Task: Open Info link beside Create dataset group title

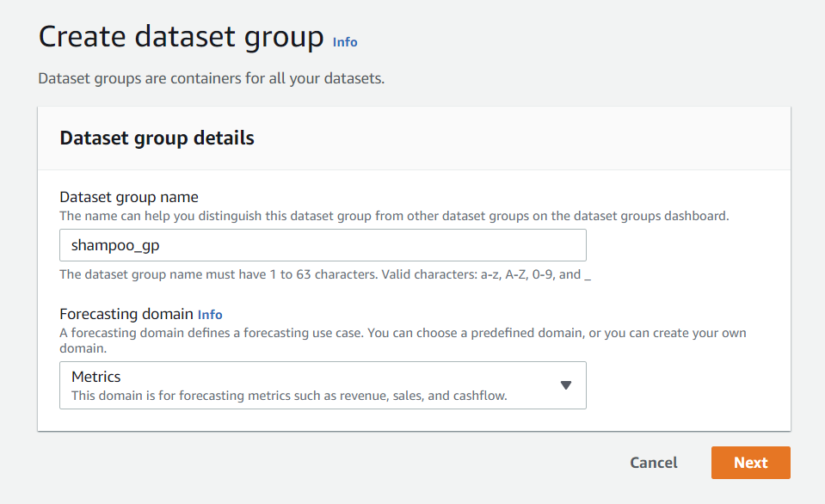Action: click(x=345, y=42)
